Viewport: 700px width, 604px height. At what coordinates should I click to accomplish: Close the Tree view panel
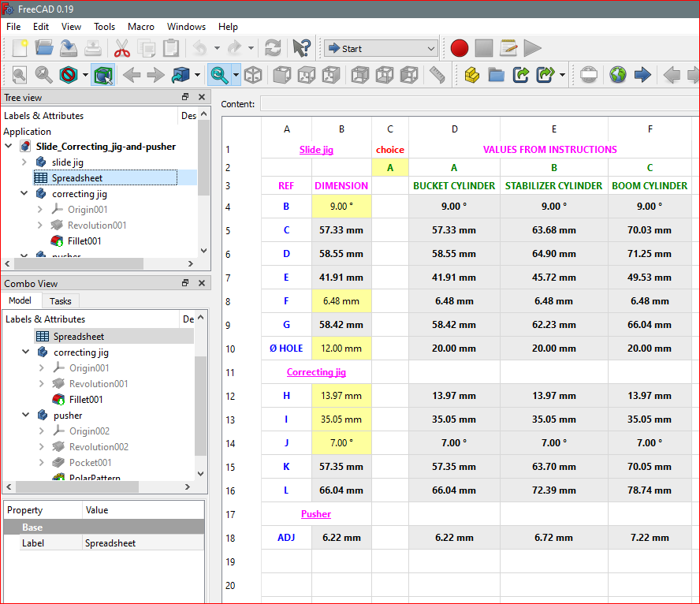coord(202,97)
